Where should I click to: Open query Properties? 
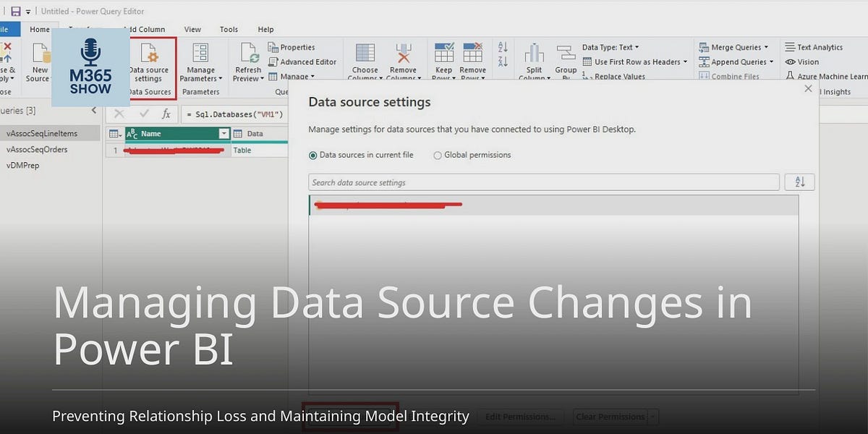pyautogui.click(x=292, y=47)
